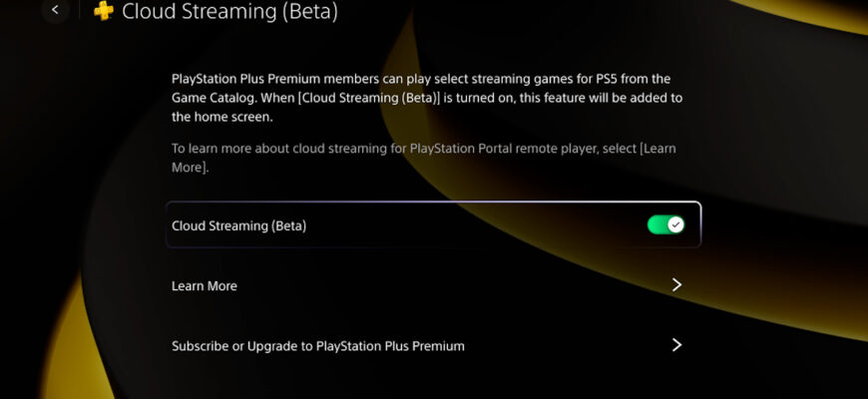This screenshot has width=868, height=399.
Task: Click the Cloud Streaming (Beta) page title
Action: [229, 12]
